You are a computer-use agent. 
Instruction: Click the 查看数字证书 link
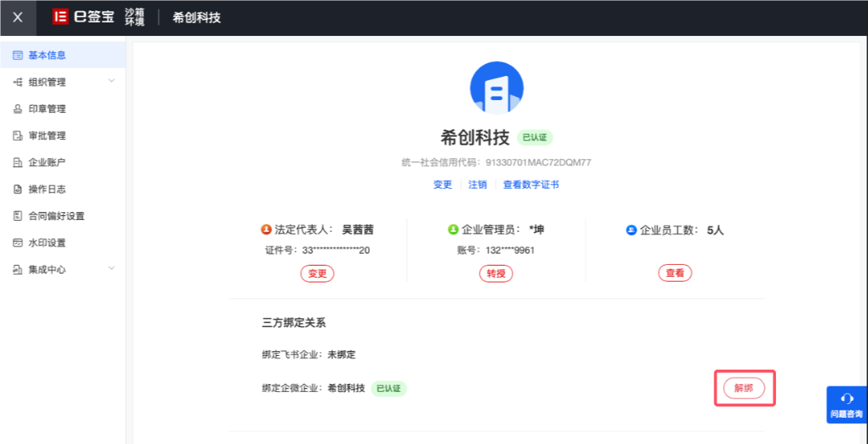click(x=531, y=185)
